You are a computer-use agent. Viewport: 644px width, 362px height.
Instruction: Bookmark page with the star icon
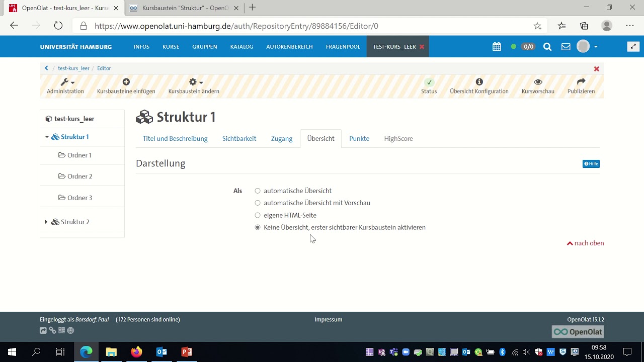click(537, 26)
